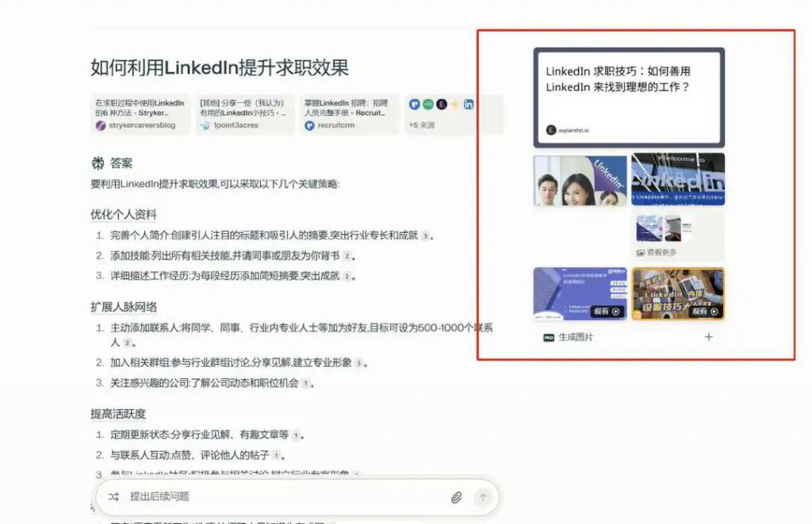This screenshot has width=812, height=524.
Task: Open the thumbnail showing three smiling people
Action: [580, 180]
